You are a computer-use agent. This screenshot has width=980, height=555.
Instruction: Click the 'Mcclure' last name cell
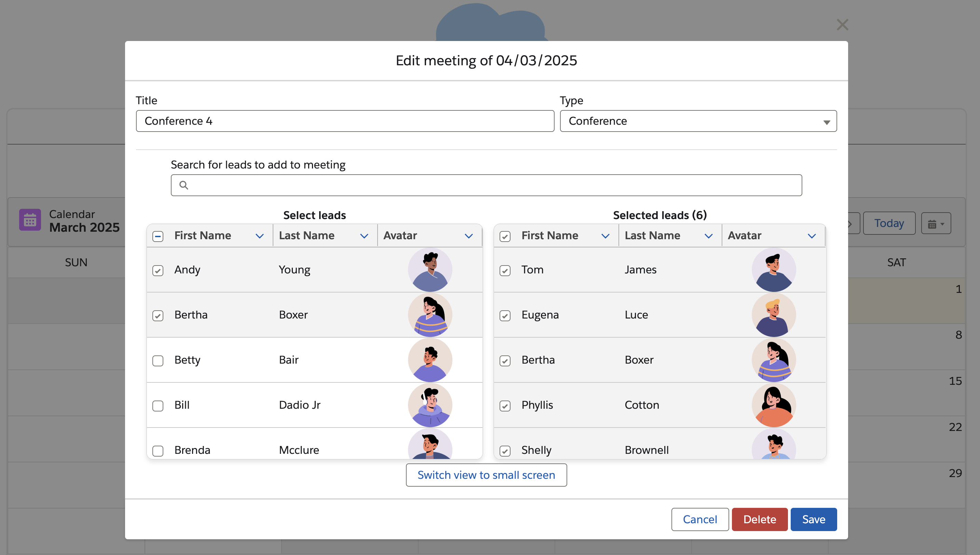(x=299, y=450)
